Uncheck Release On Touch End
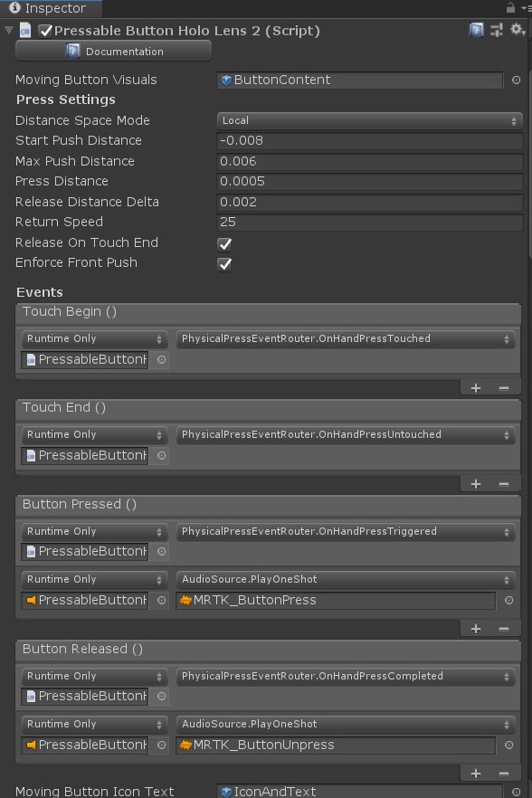Image resolution: width=532 pixels, height=798 pixels. pyautogui.click(x=224, y=243)
